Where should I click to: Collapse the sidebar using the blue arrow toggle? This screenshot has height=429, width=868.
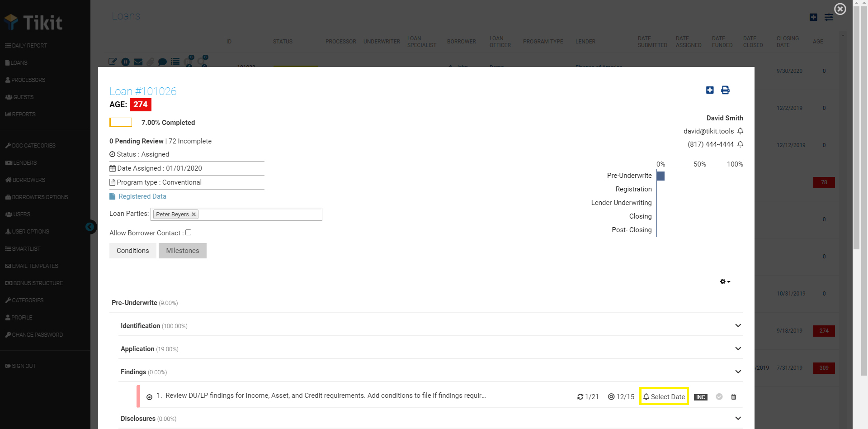90,227
